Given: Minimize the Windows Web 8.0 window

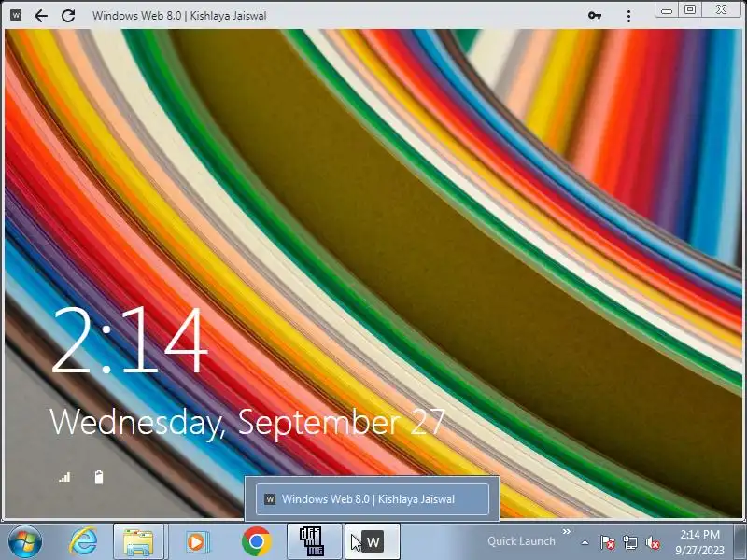Looking at the screenshot, I should pos(667,10).
